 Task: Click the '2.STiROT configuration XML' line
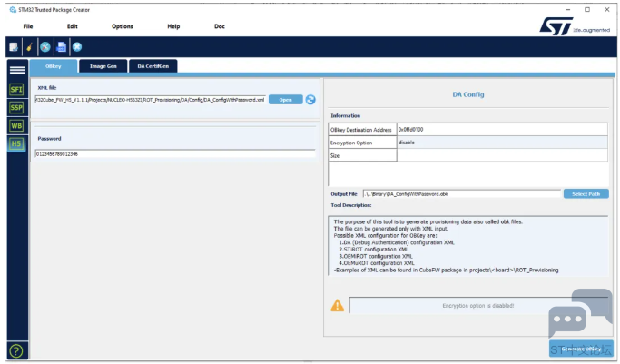click(373, 250)
